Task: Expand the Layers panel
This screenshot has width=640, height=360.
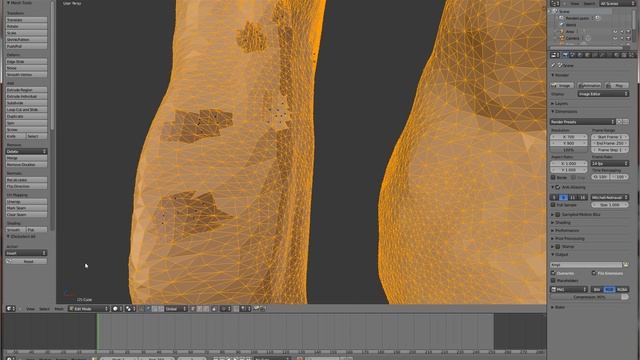Action: tap(560, 104)
